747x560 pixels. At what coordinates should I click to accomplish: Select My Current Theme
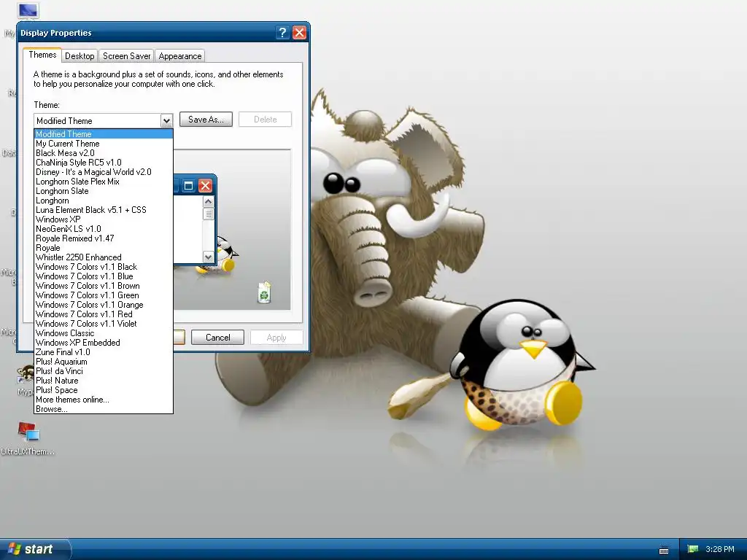click(104, 144)
